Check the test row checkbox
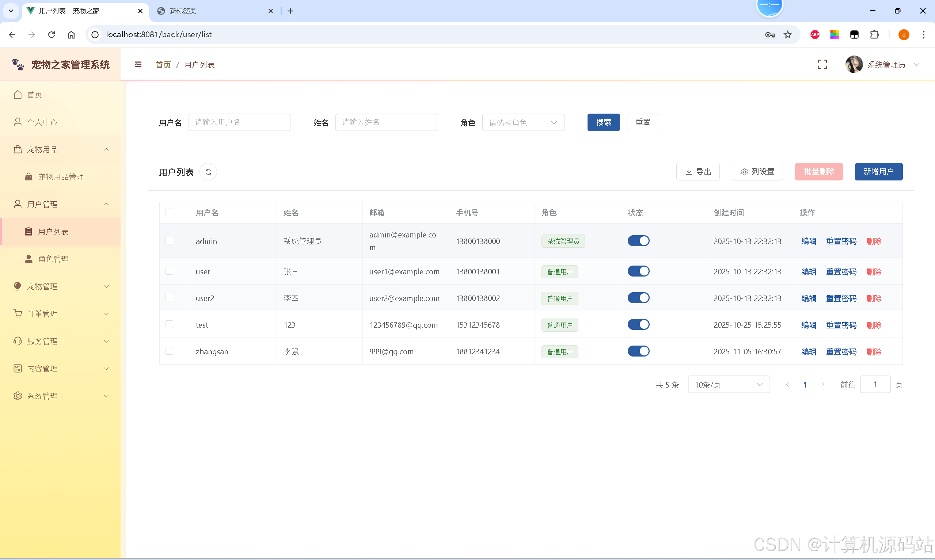 pyautogui.click(x=170, y=324)
